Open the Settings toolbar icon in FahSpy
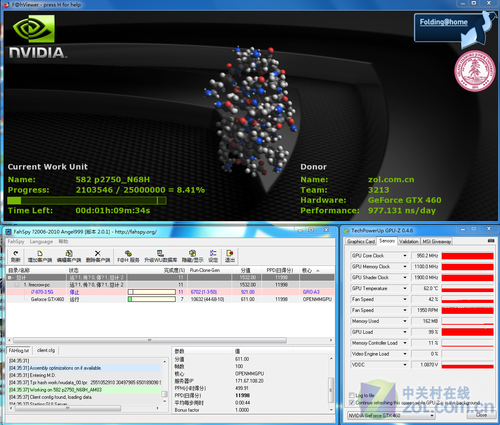This screenshot has height=425, width=500. 213,256
